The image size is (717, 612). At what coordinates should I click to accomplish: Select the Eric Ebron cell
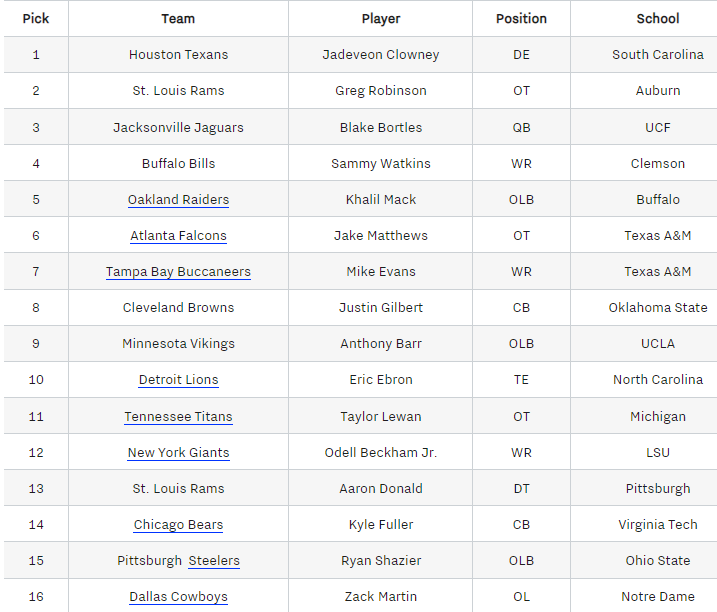(380, 380)
